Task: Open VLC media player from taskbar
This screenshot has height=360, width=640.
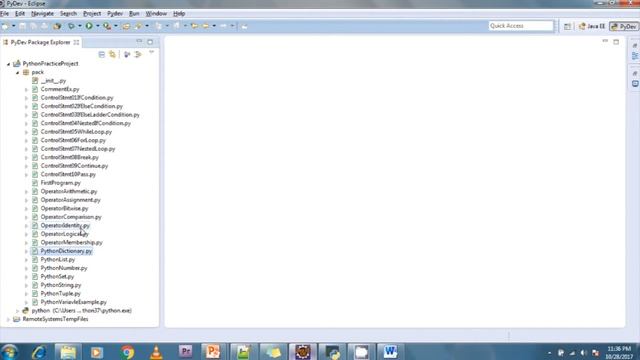Action: tap(156, 352)
